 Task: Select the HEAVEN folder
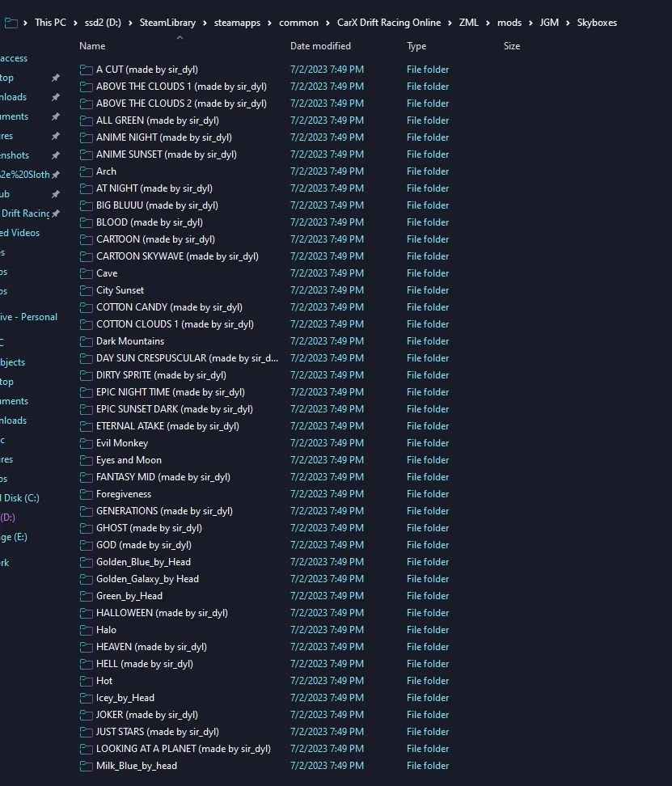[151, 647]
